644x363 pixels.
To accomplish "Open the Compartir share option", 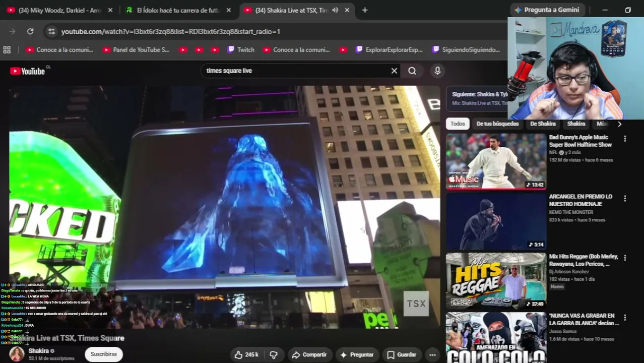I will click(309, 355).
